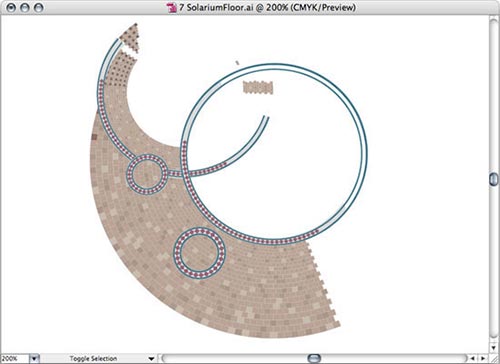Viewport: 500px width, 364px height.
Task: Open the status bar popup arrow beside Toggle Selection
Action: point(151,359)
